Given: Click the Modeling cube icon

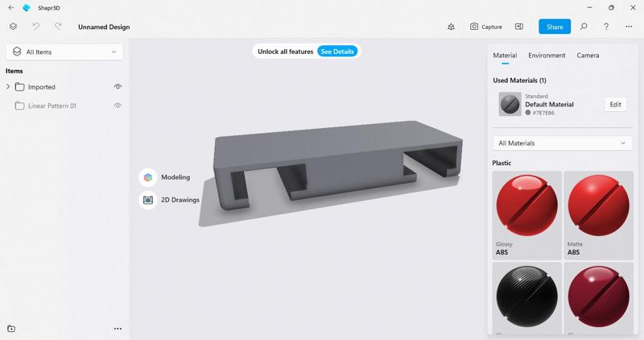Looking at the screenshot, I should 148,177.
